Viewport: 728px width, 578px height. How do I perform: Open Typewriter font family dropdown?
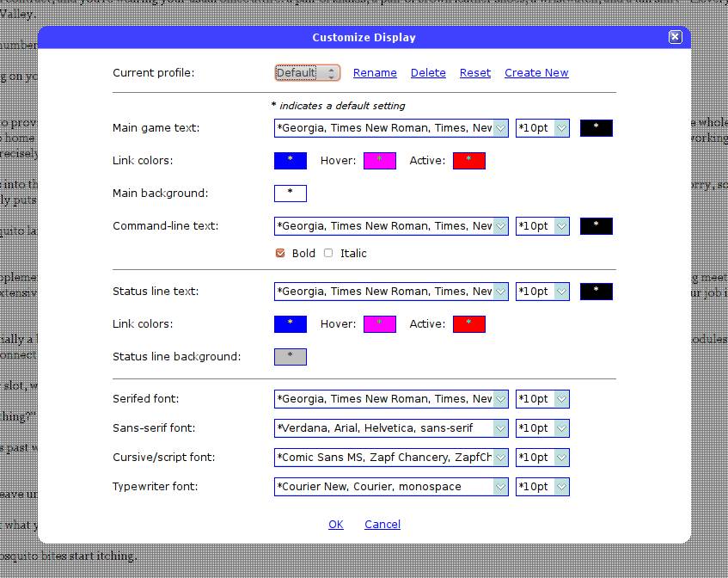pyautogui.click(x=391, y=487)
